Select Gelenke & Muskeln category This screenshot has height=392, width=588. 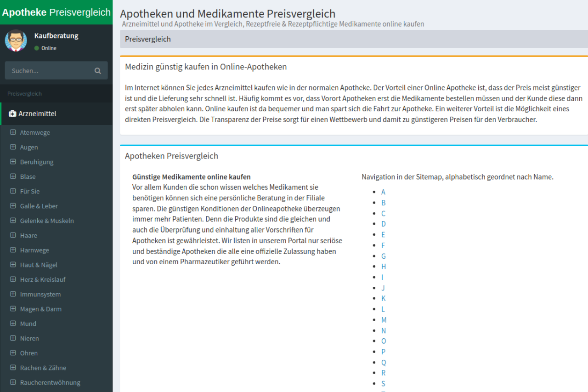[46, 221]
